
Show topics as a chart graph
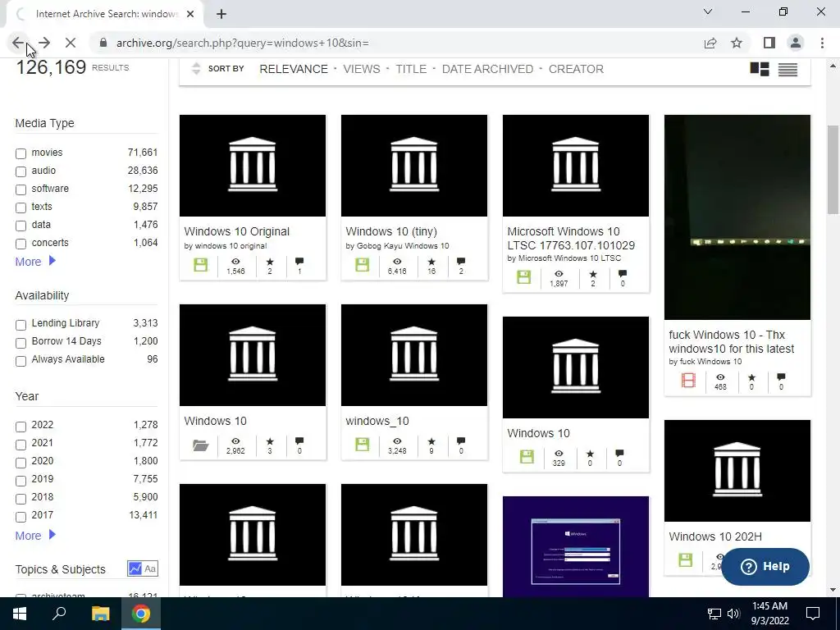coord(135,568)
